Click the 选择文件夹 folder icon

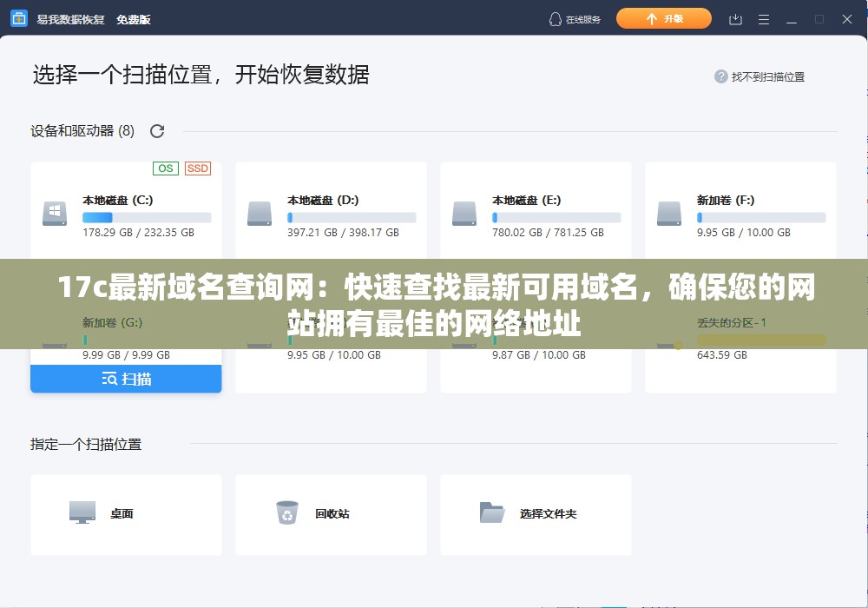(492, 512)
